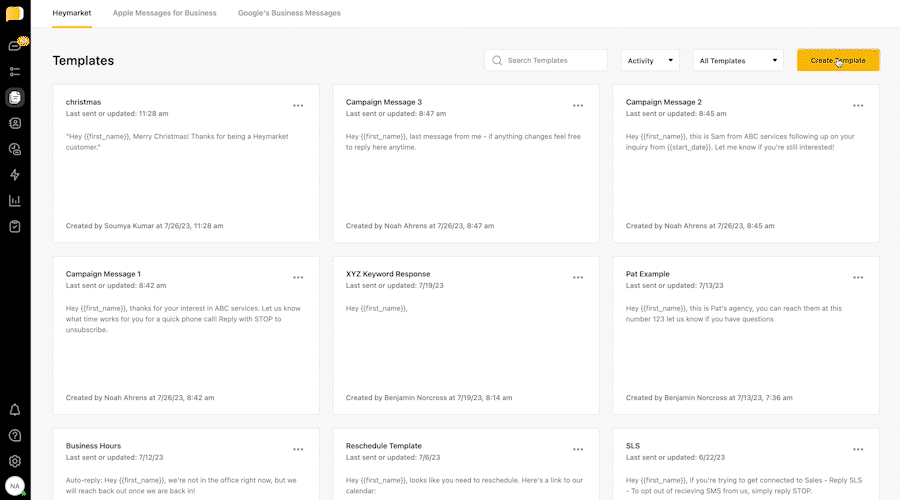Open the clipboard checklist icon in sidebar

tap(15, 227)
